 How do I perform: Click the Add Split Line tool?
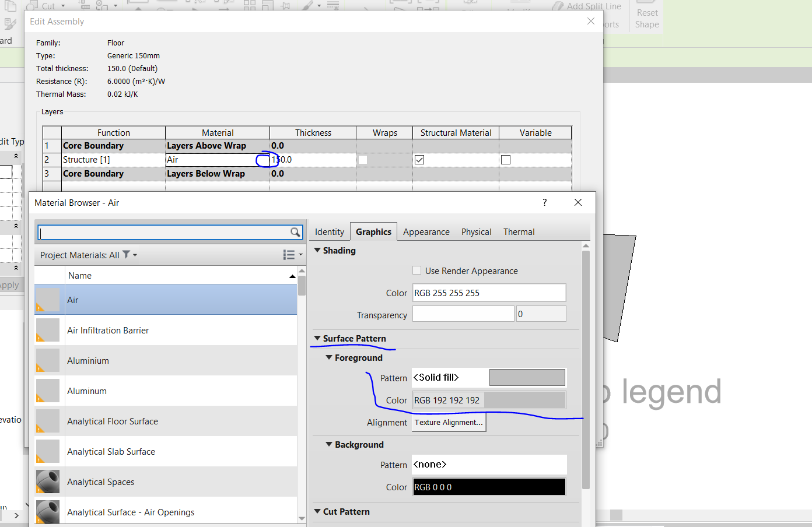[586, 6]
